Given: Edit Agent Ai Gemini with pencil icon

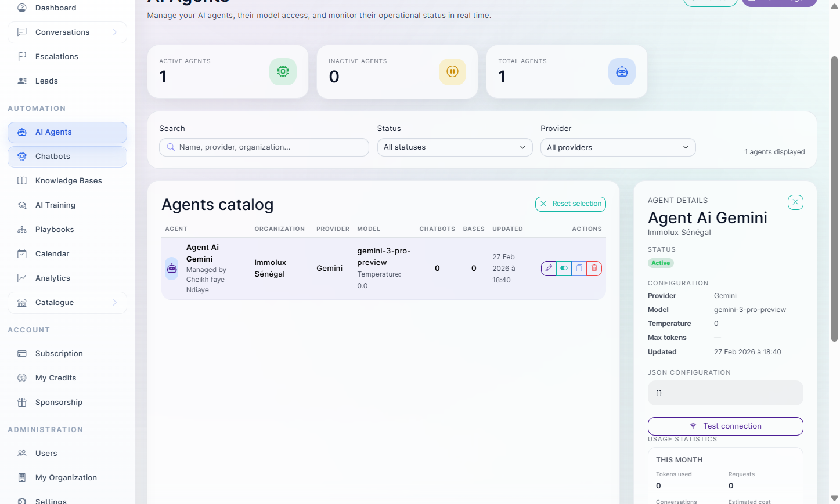Looking at the screenshot, I should (549, 269).
